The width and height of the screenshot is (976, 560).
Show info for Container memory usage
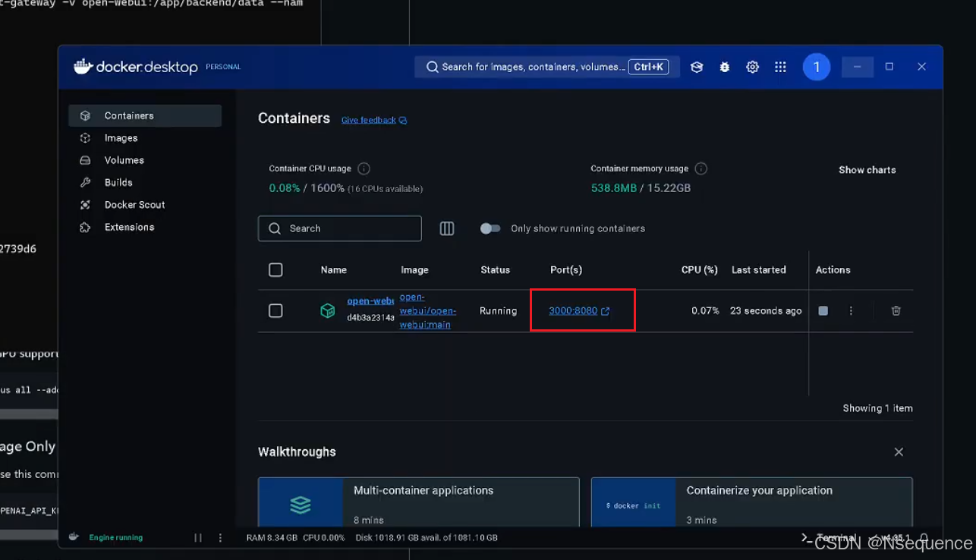701,168
